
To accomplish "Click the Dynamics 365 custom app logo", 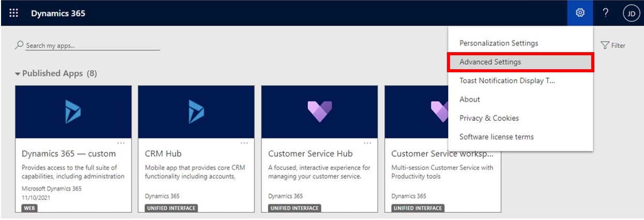I will (x=73, y=112).
